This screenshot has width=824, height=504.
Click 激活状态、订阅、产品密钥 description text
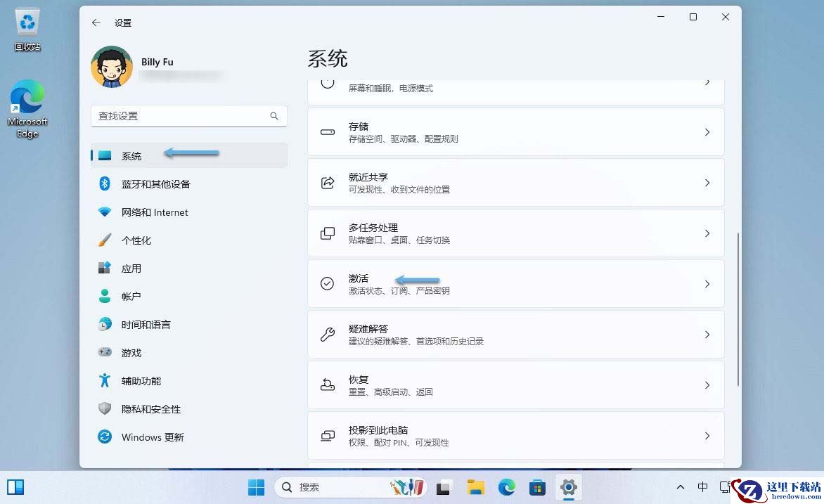(x=399, y=290)
